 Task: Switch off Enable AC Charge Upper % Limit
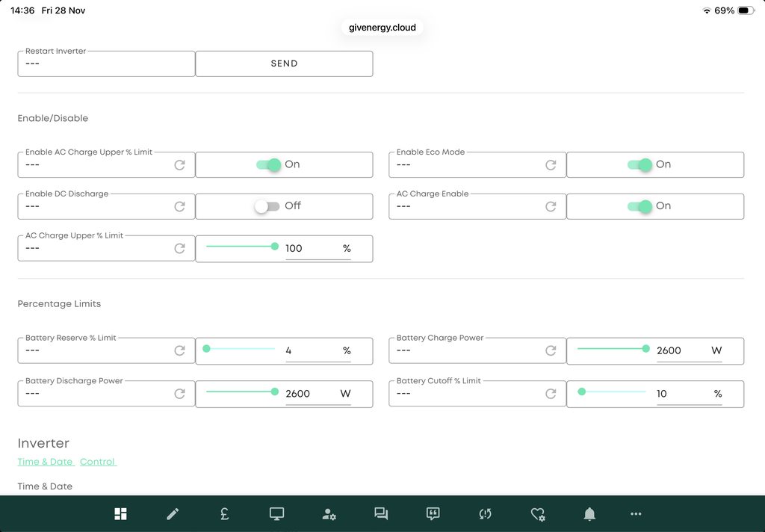click(268, 165)
